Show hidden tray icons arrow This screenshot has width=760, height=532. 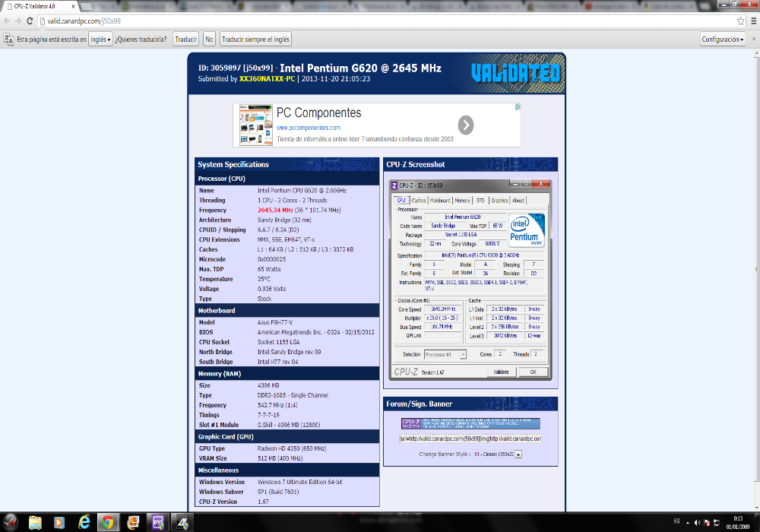687,523
